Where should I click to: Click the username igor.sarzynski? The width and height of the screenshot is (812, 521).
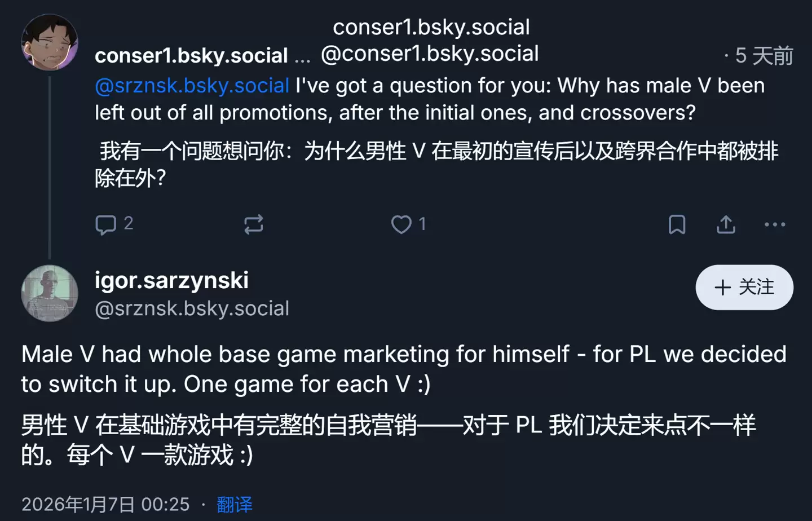[171, 280]
